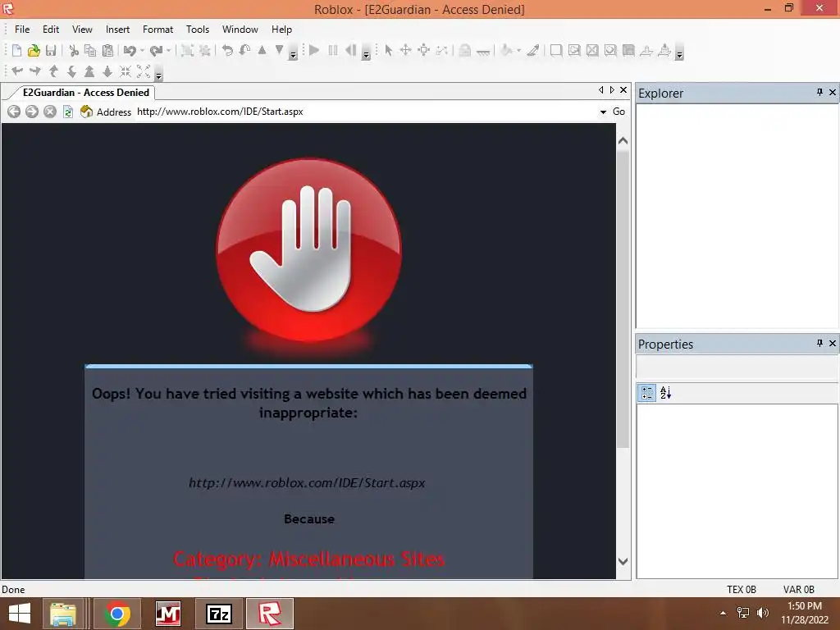Click the Pause icon in the toolbar

pyautogui.click(x=333, y=50)
